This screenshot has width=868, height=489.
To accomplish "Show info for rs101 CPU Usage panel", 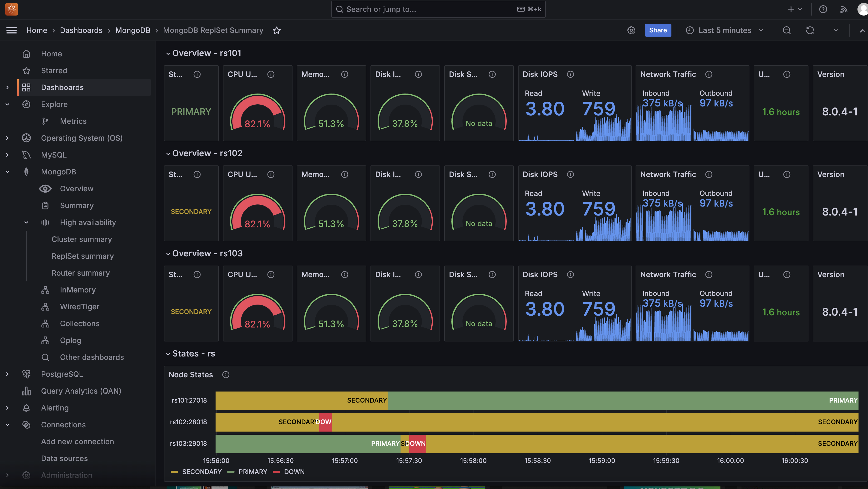I will [271, 74].
